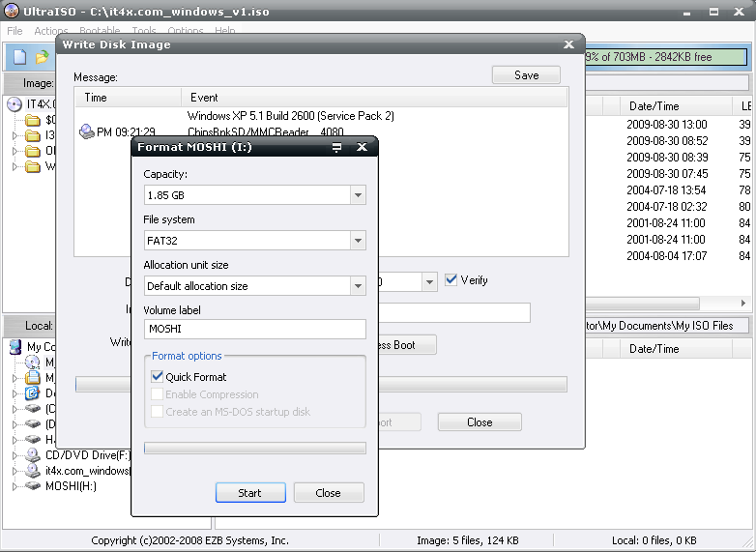Click the My Computer icon in Local tree
Image resolution: width=756 pixels, height=552 pixels.
15,347
